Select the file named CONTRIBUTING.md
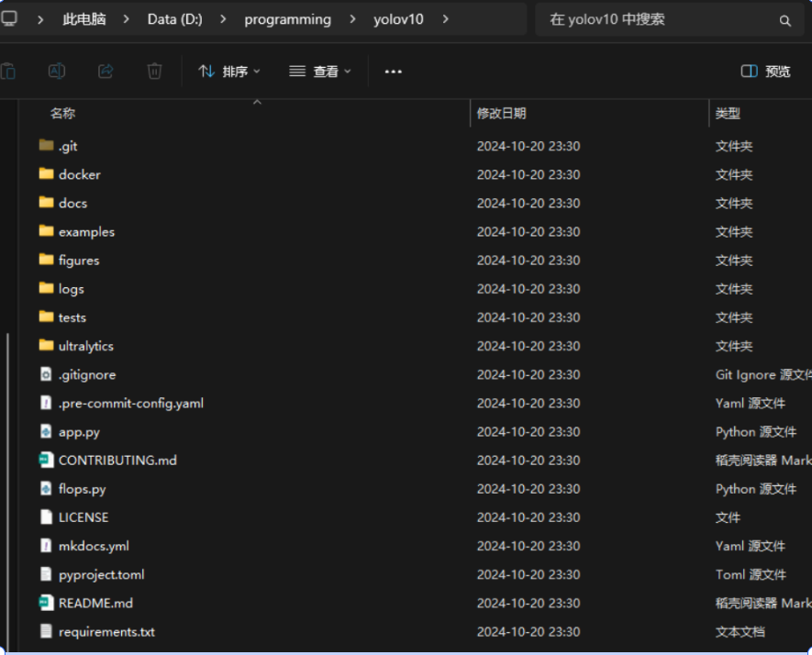812x655 pixels. (x=117, y=461)
